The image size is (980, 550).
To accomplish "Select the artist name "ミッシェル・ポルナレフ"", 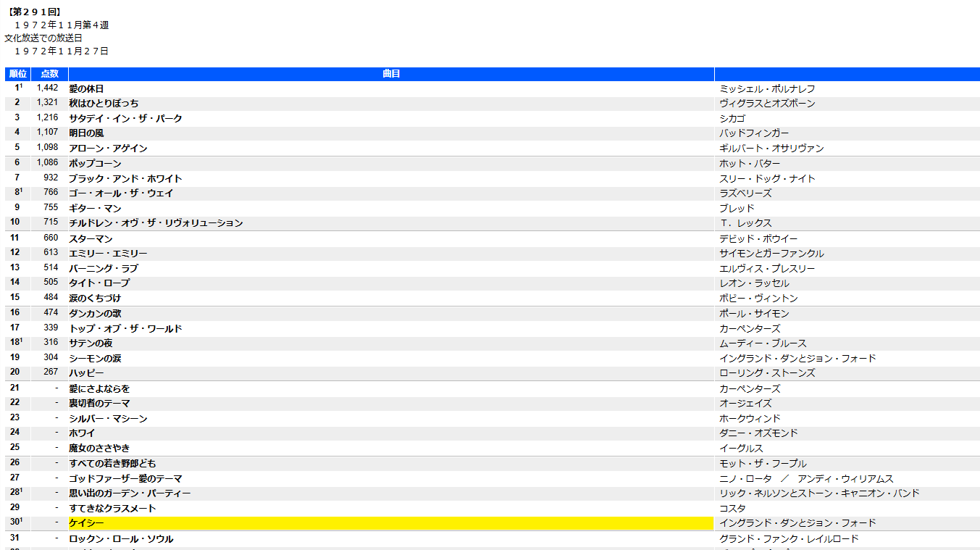I will [767, 88].
